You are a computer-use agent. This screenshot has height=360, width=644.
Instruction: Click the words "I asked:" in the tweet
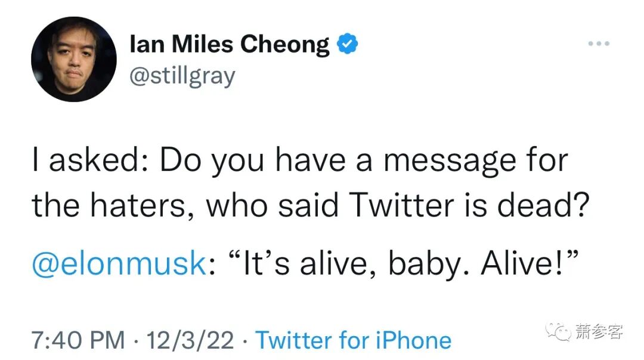click(x=83, y=162)
